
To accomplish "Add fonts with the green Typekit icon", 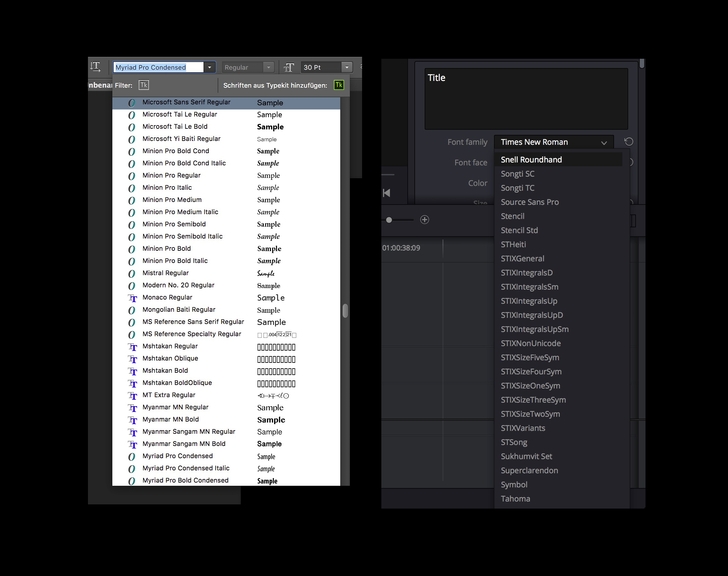I will (x=339, y=85).
